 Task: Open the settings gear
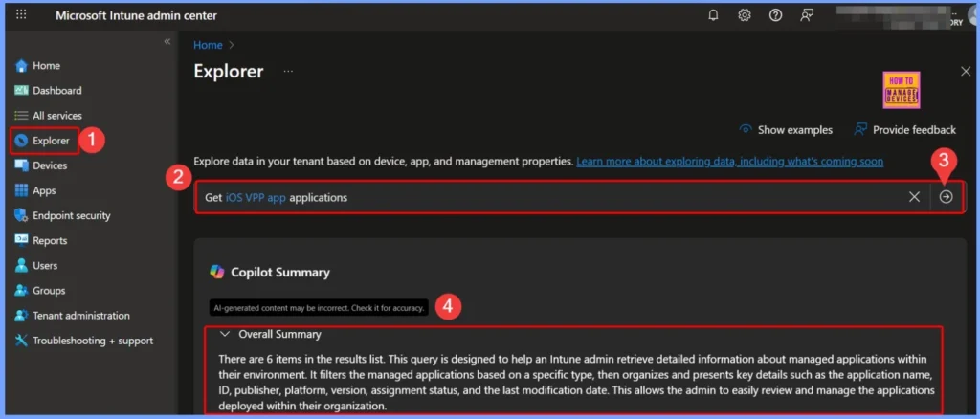745,15
